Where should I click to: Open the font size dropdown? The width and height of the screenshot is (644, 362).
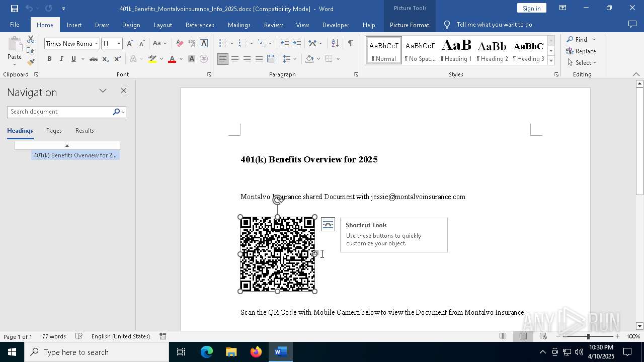coord(119,44)
